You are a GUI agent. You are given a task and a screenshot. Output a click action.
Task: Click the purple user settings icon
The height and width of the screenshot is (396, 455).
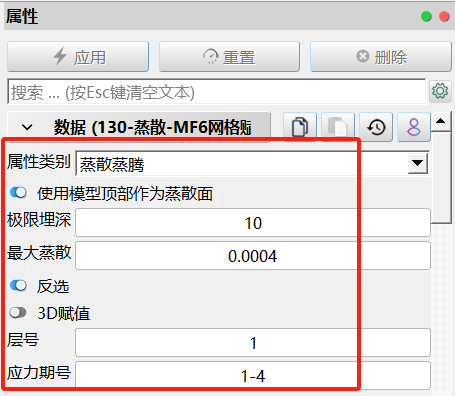pos(414,127)
